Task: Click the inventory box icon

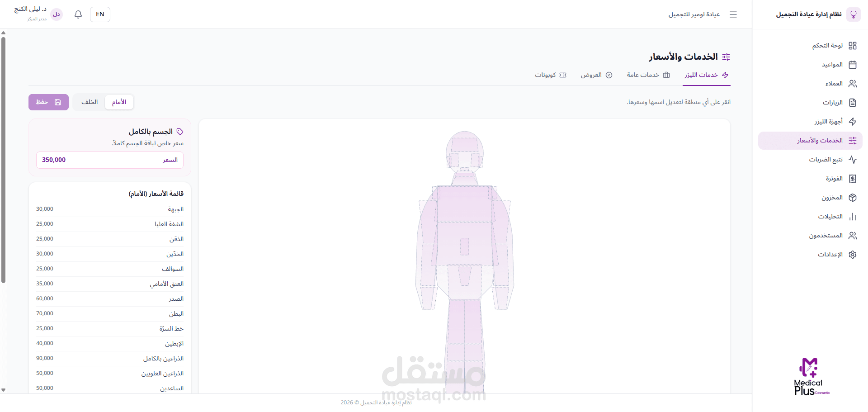Action: point(853,198)
